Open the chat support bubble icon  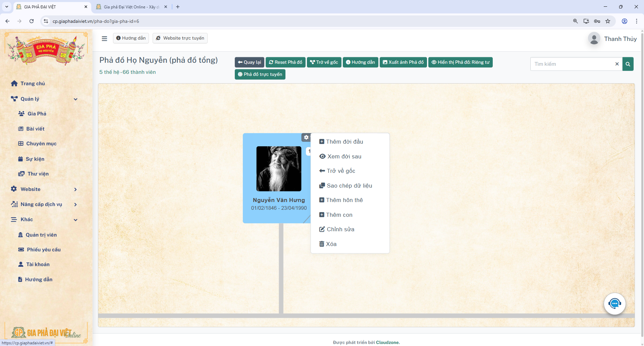[x=614, y=304]
